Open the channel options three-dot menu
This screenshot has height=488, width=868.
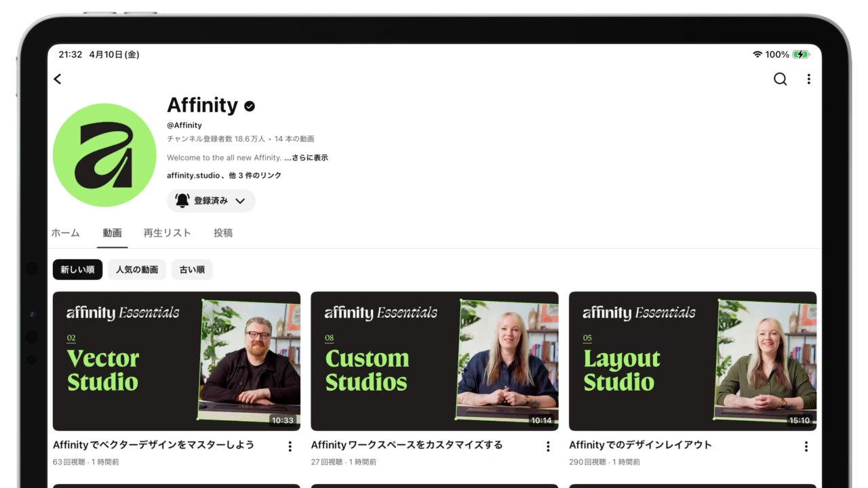[808, 79]
